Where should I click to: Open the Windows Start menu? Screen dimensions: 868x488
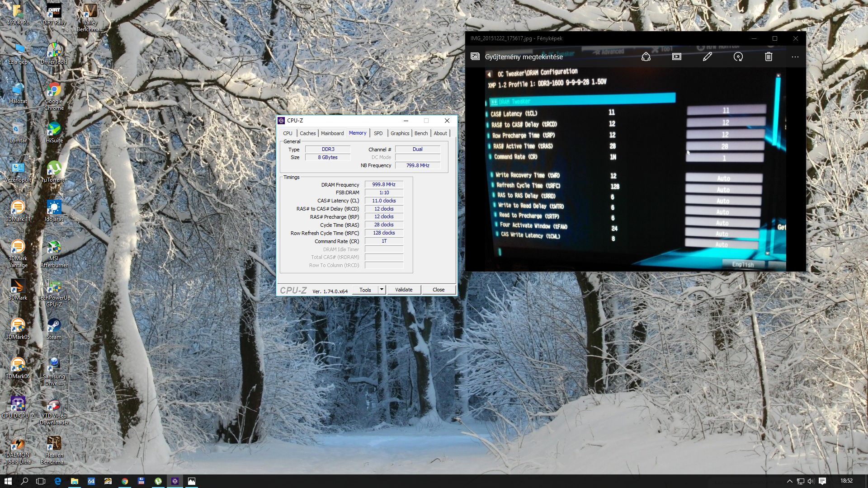[x=8, y=481]
